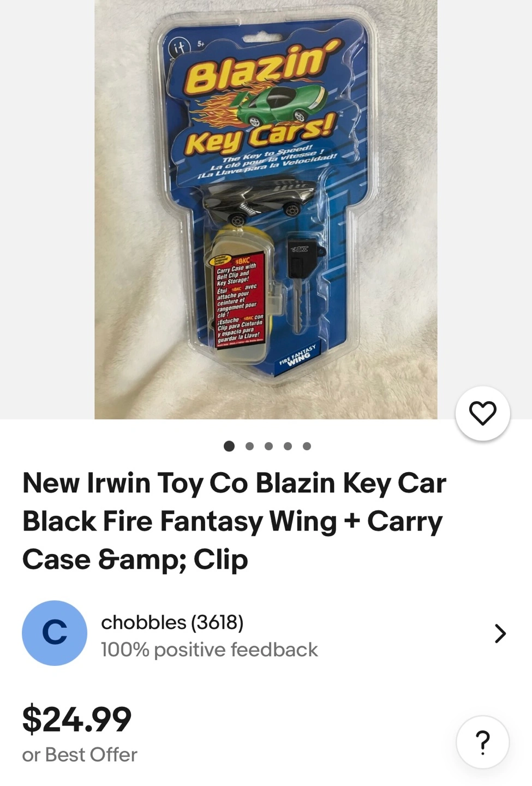This screenshot has width=532, height=786.
Task: Tap the $24.99 price
Action: [77, 719]
